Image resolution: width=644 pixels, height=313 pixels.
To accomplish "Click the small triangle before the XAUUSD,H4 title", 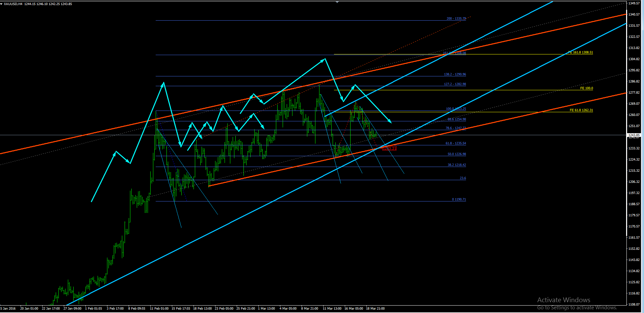I will click(x=2, y=4).
